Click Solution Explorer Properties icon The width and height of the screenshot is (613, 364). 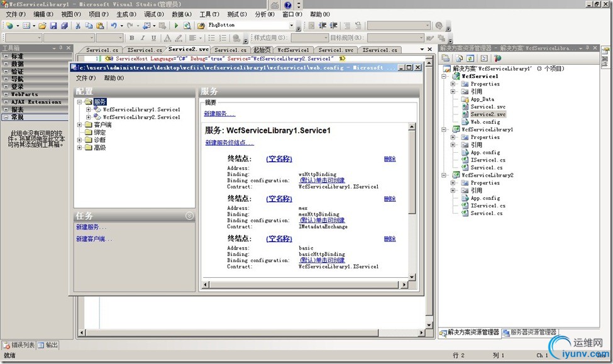point(446,58)
